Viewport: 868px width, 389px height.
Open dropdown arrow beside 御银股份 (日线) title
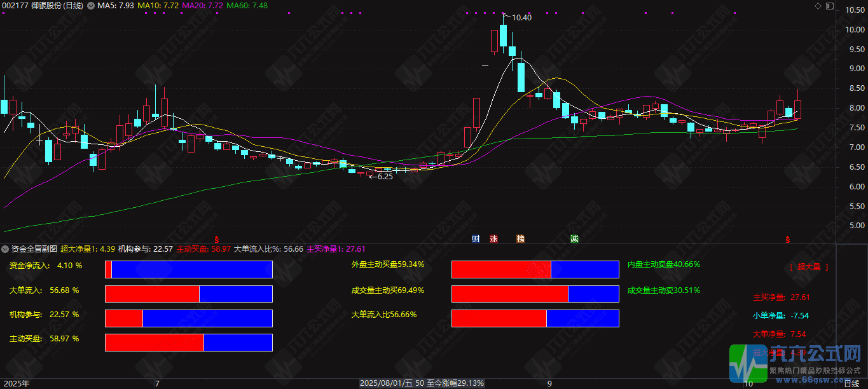(90, 6)
